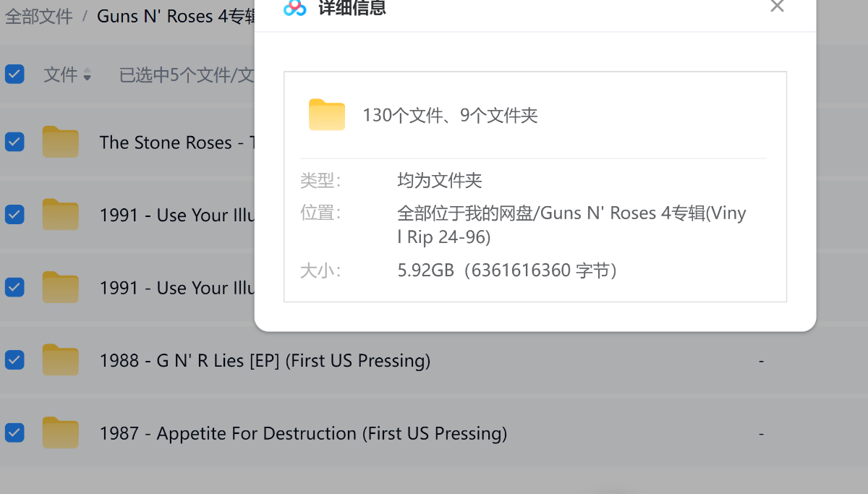The width and height of the screenshot is (868, 494).
Task: Click the first 1991 Use Your Illusion folder icon
Action: pos(60,215)
